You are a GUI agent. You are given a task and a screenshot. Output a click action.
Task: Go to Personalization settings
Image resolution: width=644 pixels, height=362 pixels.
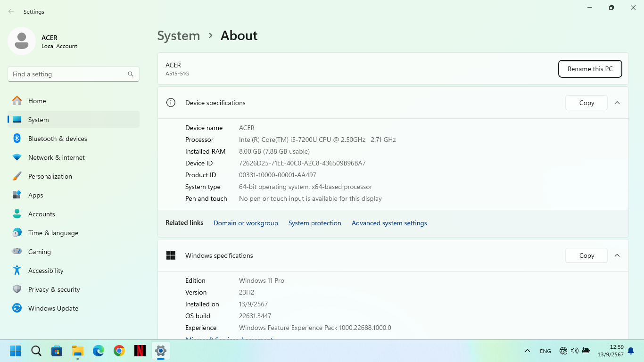[x=74, y=176]
